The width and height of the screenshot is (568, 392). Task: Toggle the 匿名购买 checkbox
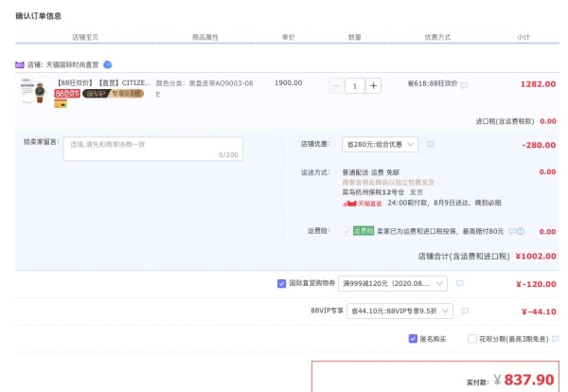pyautogui.click(x=413, y=339)
